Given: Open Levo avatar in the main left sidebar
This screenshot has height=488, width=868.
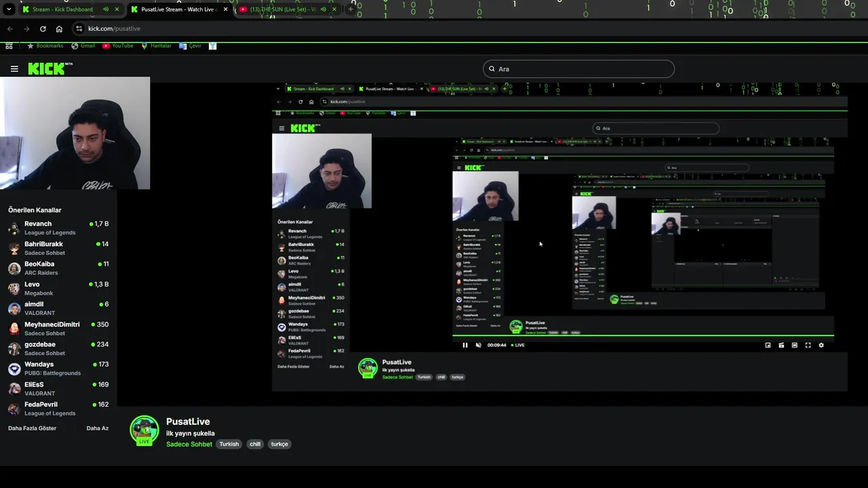Looking at the screenshot, I should point(14,289).
